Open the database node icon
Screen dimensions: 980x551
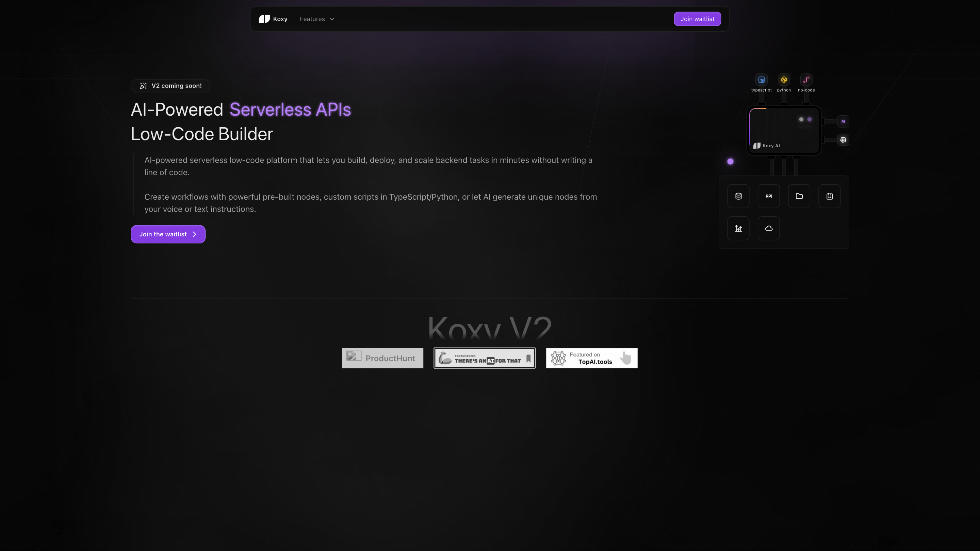click(738, 196)
